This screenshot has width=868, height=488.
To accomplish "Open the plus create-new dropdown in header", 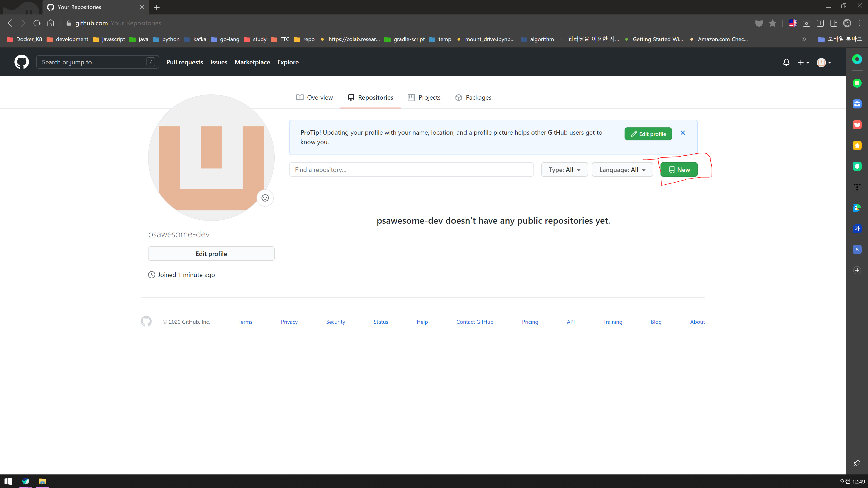I will point(803,62).
